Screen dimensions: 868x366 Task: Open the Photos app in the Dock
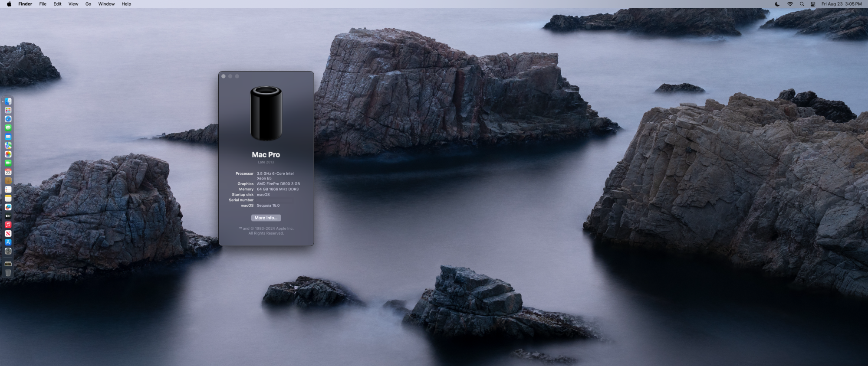point(8,154)
